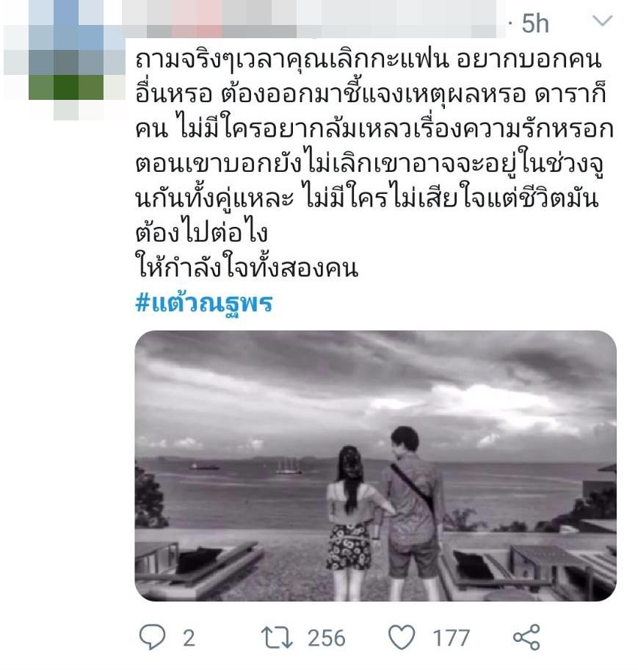
Task: Click the reply speech bubble icon
Action: 152,637
